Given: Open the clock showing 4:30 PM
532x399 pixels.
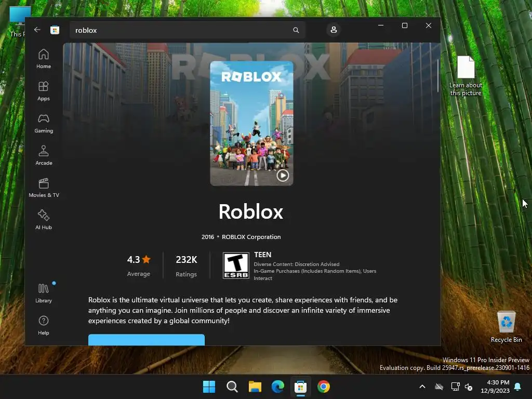Looking at the screenshot, I should pyautogui.click(x=495, y=387).
